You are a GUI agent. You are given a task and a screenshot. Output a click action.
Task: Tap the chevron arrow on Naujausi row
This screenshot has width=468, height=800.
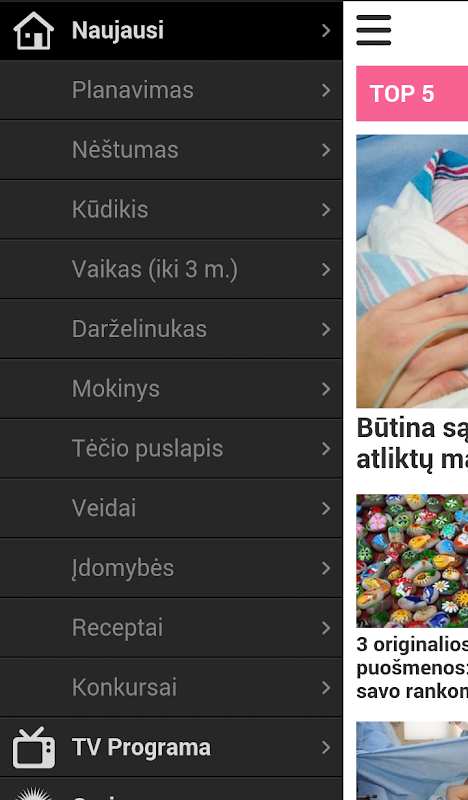pyautogui.click(x=326, y=31)
